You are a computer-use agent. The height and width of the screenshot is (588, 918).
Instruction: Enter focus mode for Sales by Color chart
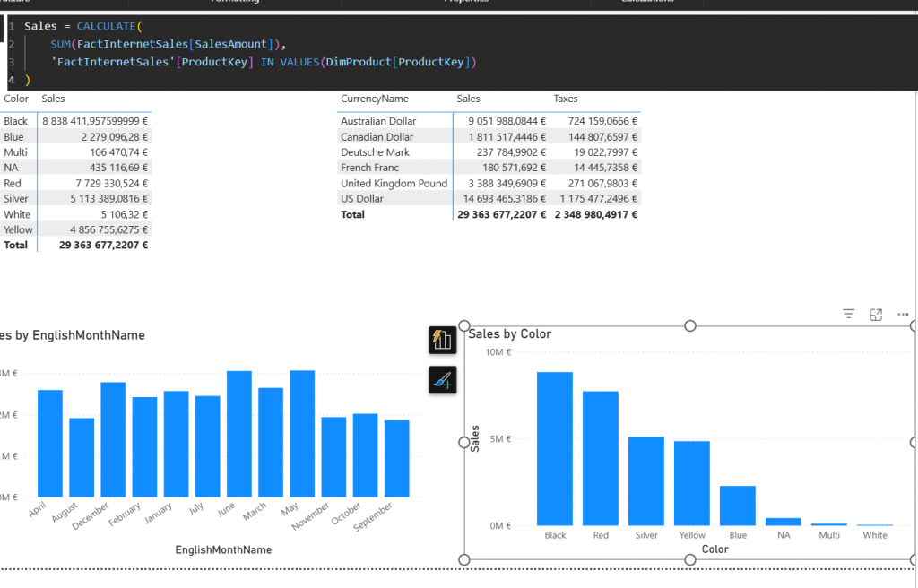point(876,314)
